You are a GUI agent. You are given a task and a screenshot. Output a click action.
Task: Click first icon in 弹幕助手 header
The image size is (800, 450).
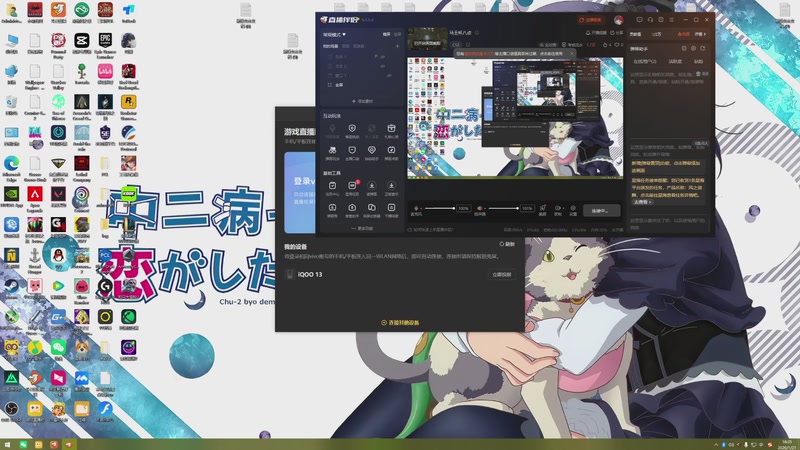click(684, 48)
